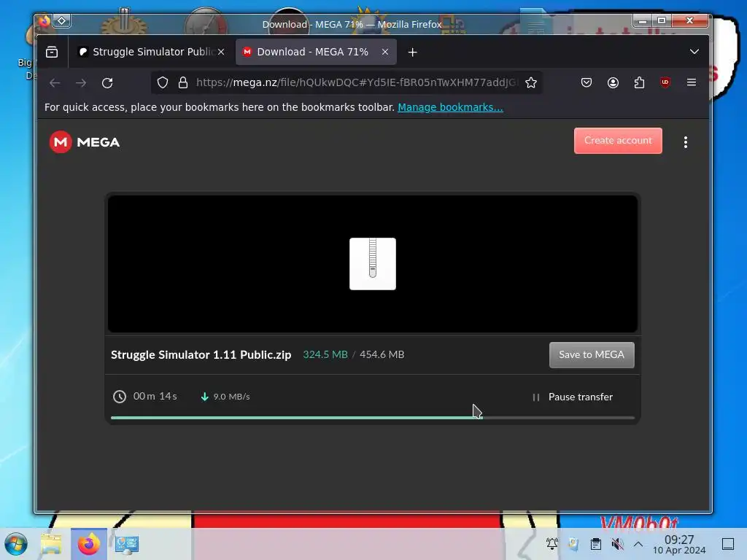Open MEGA's three-dot more options menu
The width and height of the screenshot is (747, 560).
pyautogui.click(x=686, y=142)
